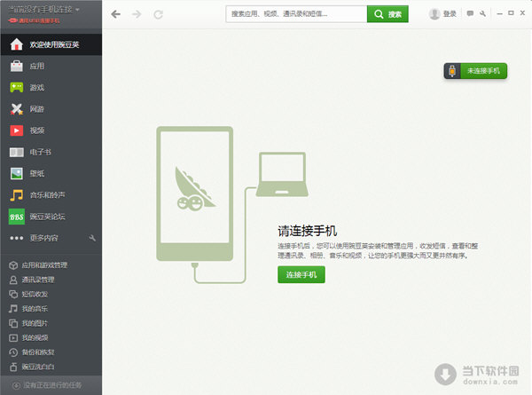Select the 视频 menu label
The height and width of the screenshot is (395, 532).
(37, 130)
